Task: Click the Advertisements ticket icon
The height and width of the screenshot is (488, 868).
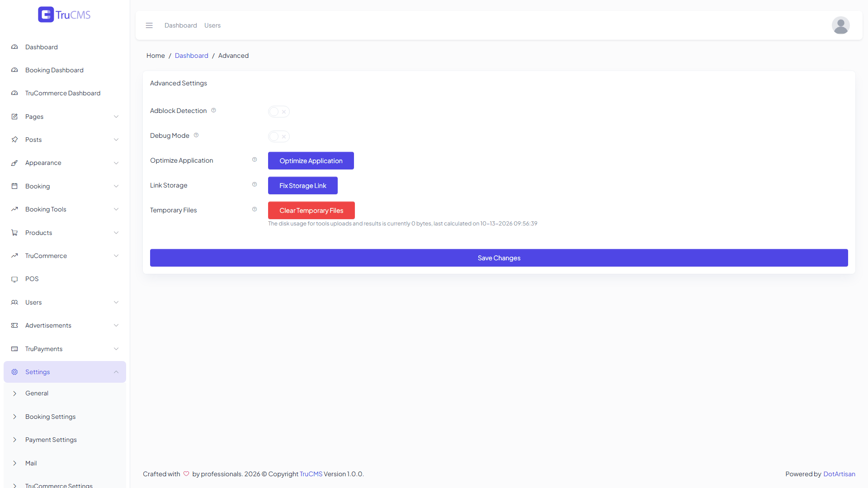Action: point(14,325)
